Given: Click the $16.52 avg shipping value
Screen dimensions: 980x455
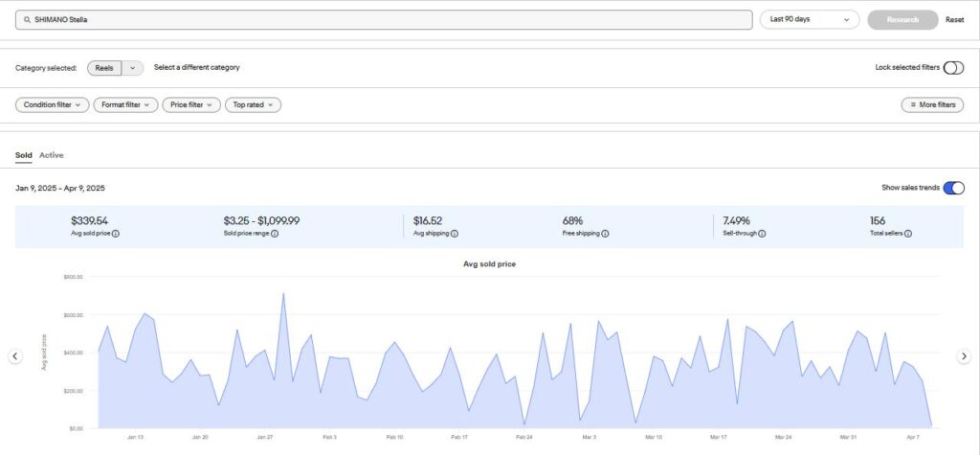Looking at the screenshot, I should point(428,221).
